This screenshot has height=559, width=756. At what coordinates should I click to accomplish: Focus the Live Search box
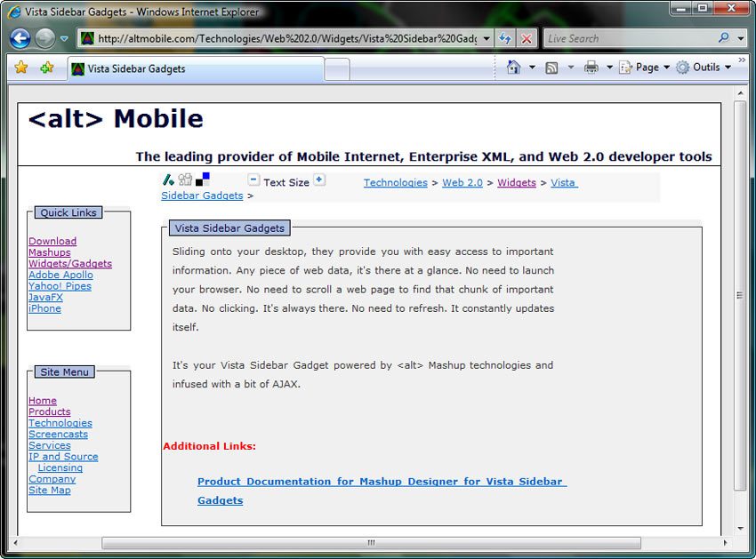[x=631, y=38]
